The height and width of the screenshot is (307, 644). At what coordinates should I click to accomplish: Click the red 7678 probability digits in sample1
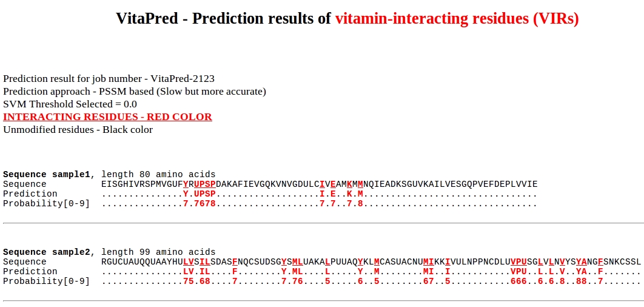[x=205, y=203]
